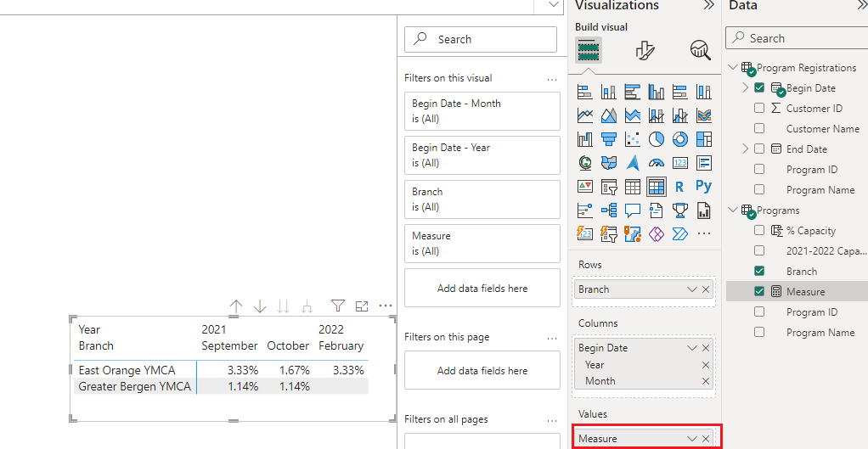
Task: Remove Month from Begin Date columns
Action: point(706,381)
